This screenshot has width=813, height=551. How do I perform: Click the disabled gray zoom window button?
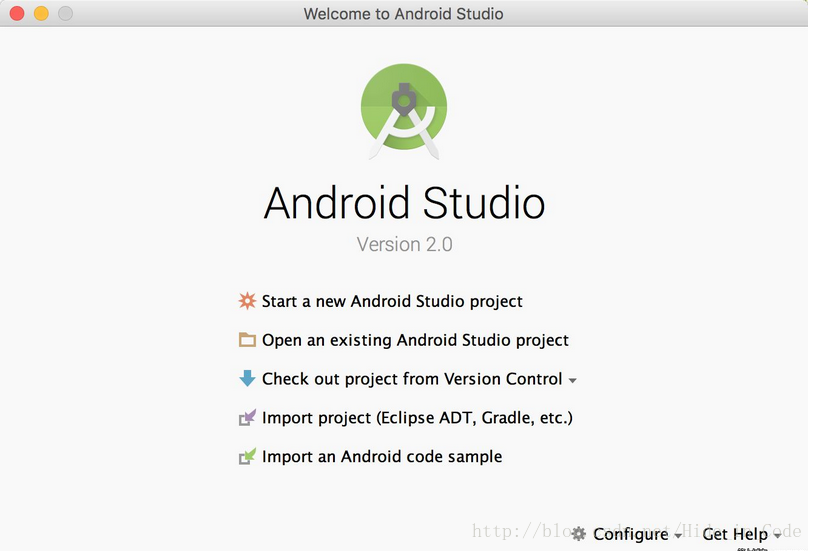[x=65, y=13]
